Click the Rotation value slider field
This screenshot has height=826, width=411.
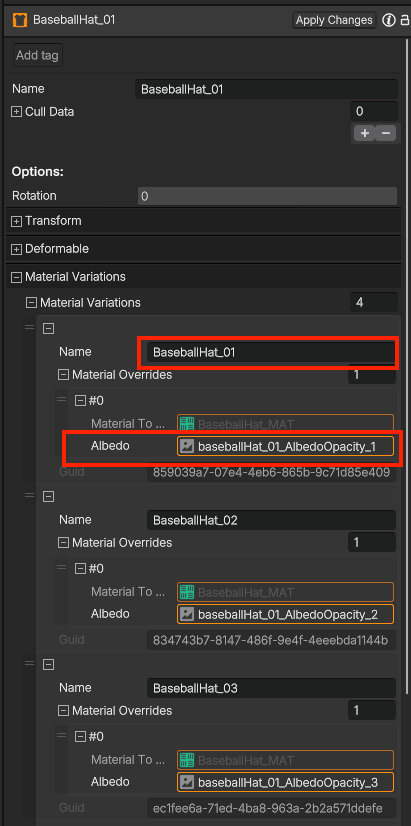click(267, 196)
